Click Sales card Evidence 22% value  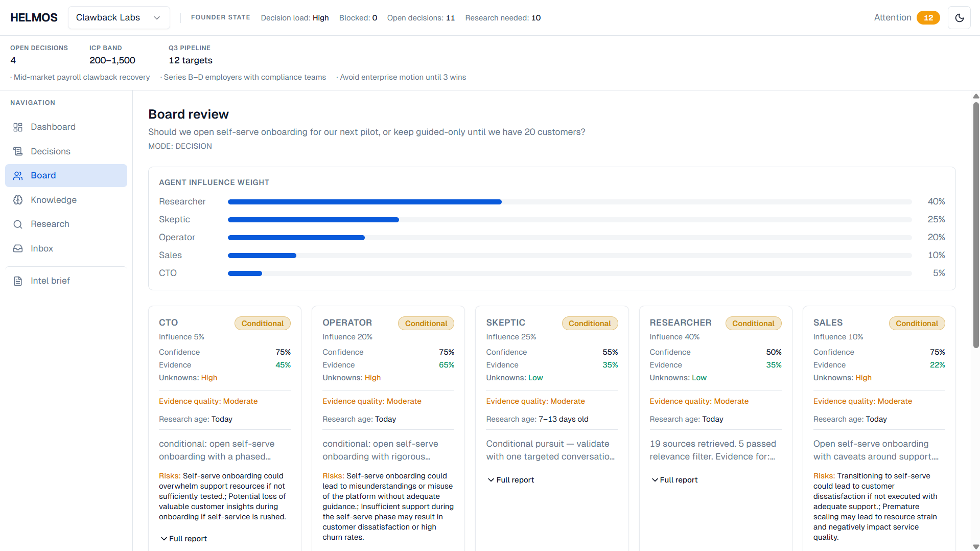point(937,365)
